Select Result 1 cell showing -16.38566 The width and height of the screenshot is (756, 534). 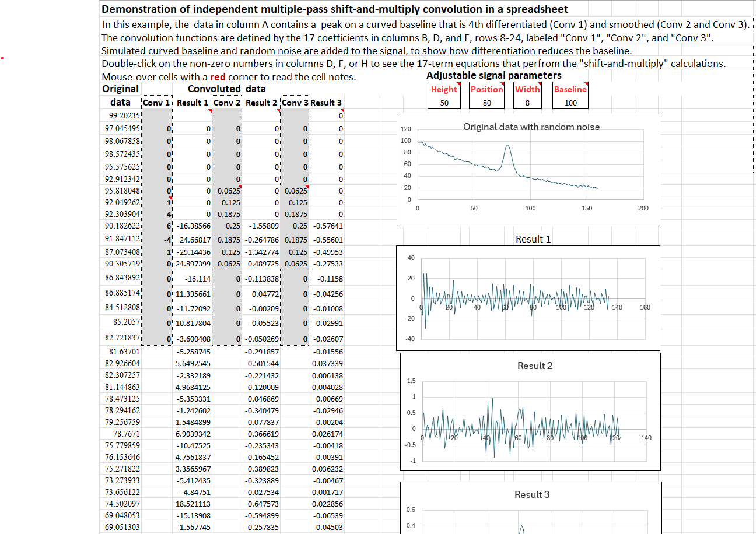(x=192, y=226)
